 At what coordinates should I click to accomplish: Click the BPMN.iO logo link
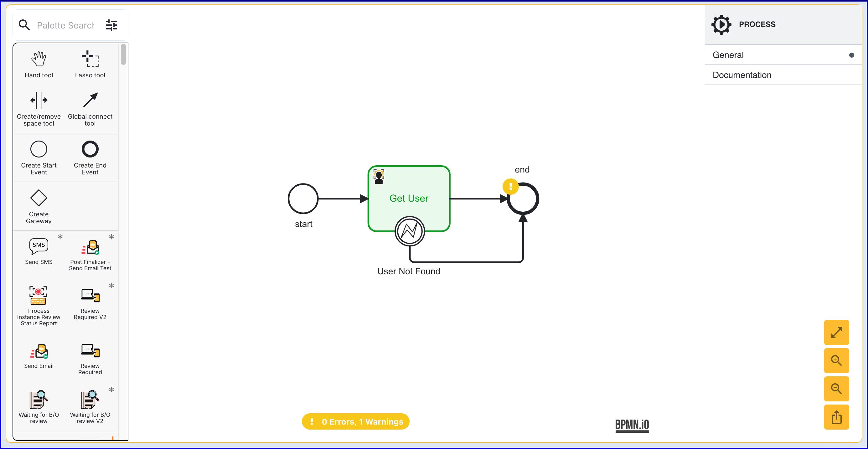632,425
